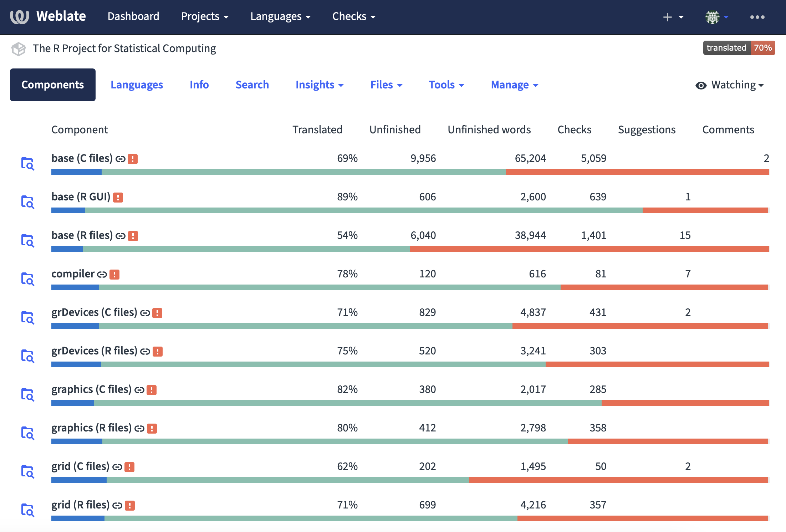This screenshot has height=532, width=786.
Task: Click the alert icon on grid (C files)
Action: click(130, 466)
